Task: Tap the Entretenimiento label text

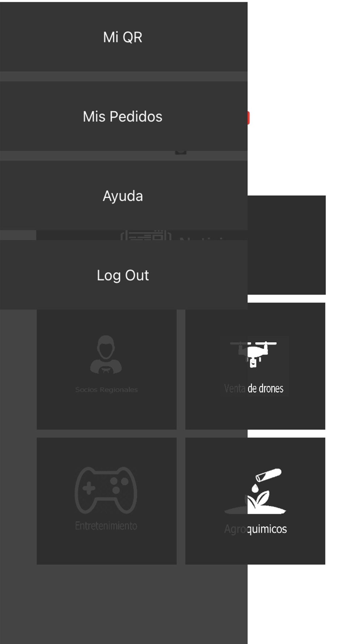Action: pos(106,526)
